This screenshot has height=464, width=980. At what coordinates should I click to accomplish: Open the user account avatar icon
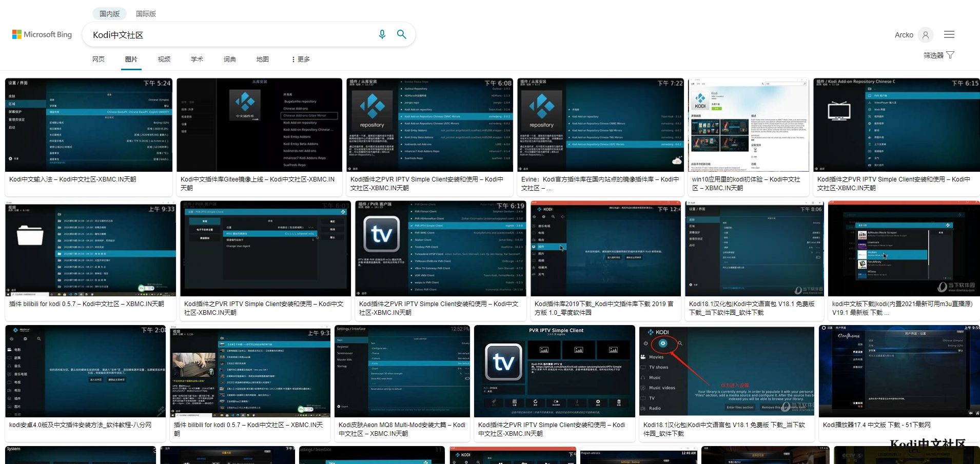[x=925, y=35]
